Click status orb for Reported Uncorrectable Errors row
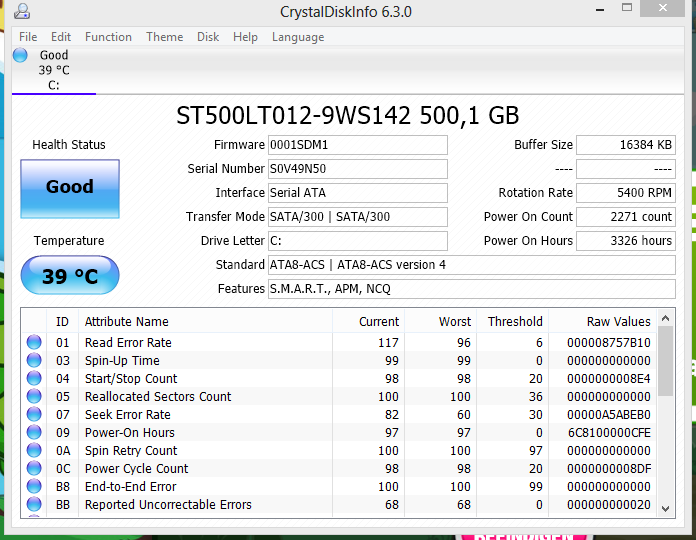This screenshot has height=540, width=696. (x=34, y=504)
